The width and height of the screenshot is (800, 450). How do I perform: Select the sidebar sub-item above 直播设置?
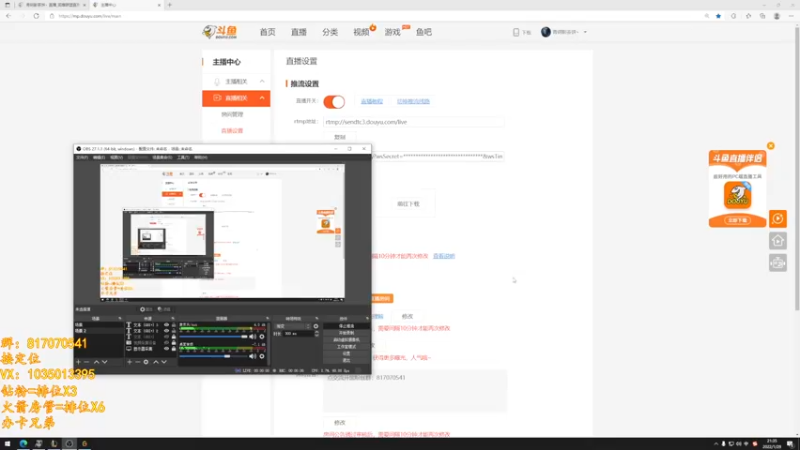232,114
